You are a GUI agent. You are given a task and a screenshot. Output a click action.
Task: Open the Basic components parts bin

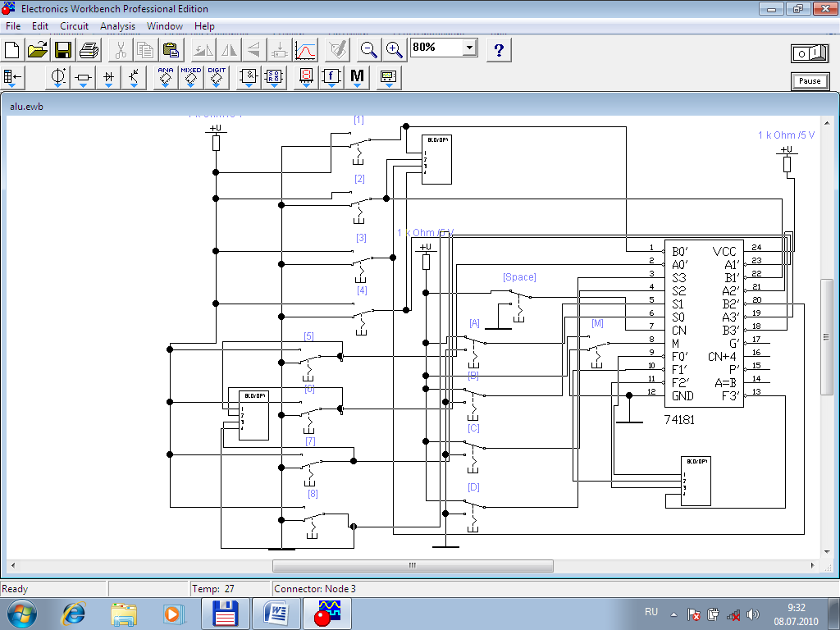83,78
